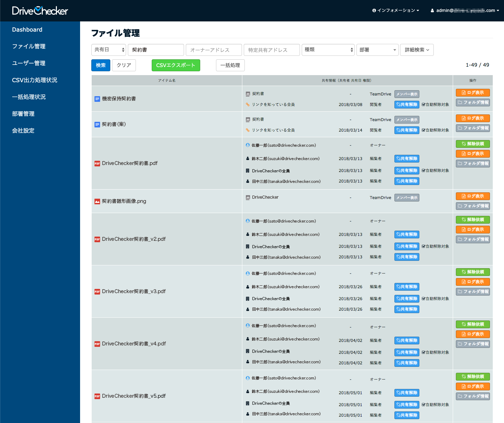Viewport: 504px width, 423px height.
Task: Click ログ表示 for 機密保持契約書
Action: pyautogui.click(x=473, y=93)
